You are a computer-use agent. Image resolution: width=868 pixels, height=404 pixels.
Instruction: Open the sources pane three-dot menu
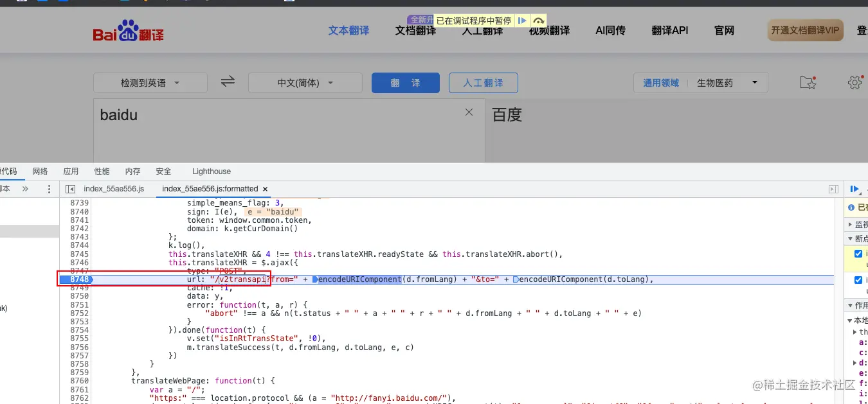point(49,189)
